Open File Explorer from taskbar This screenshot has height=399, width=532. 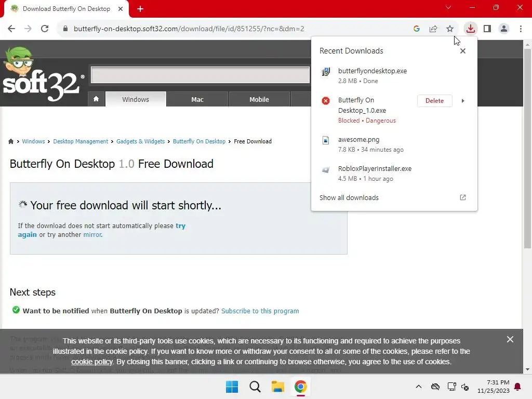tap(277, 387)
